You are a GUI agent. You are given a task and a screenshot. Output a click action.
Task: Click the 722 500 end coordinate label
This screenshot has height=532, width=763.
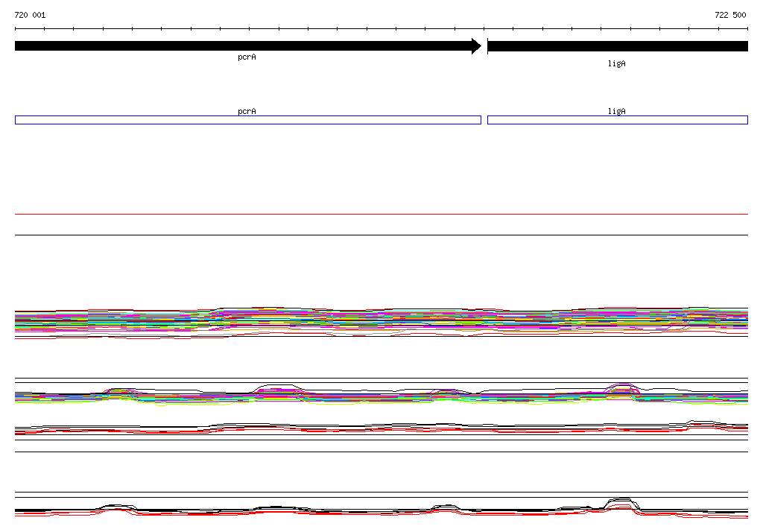tap(730, 15)
